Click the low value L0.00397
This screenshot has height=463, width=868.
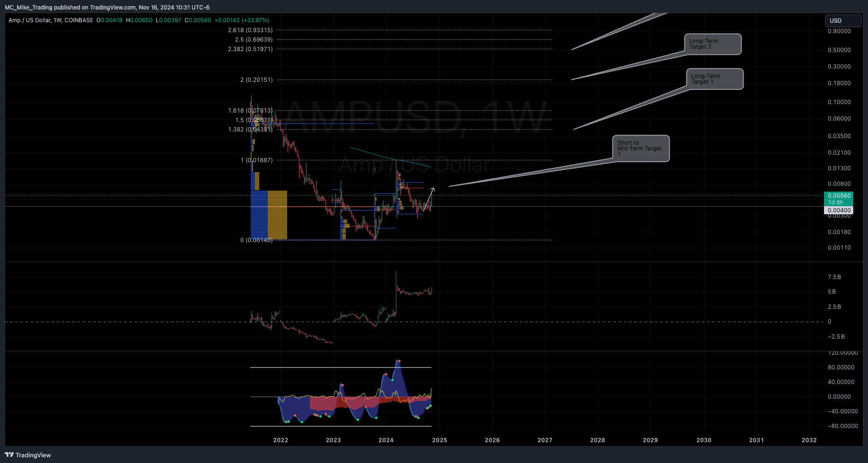(169, 20)
